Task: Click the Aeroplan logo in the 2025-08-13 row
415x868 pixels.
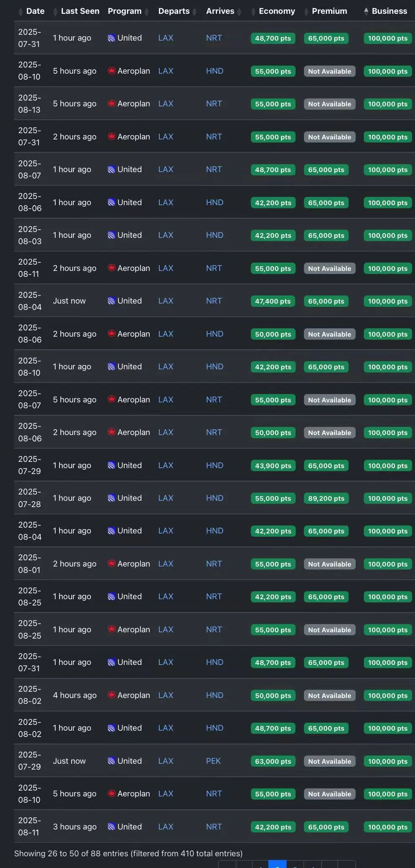Action: [112, 103]
